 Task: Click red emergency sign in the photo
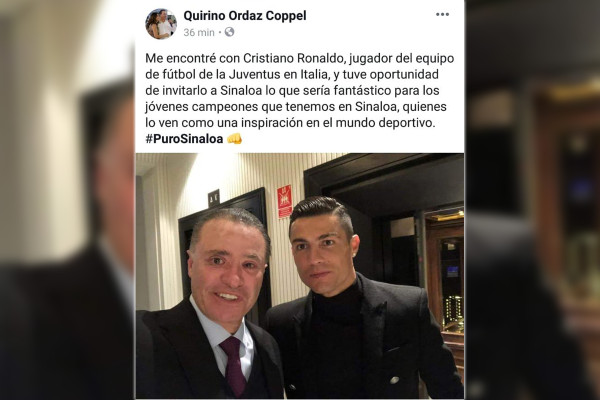284,201
